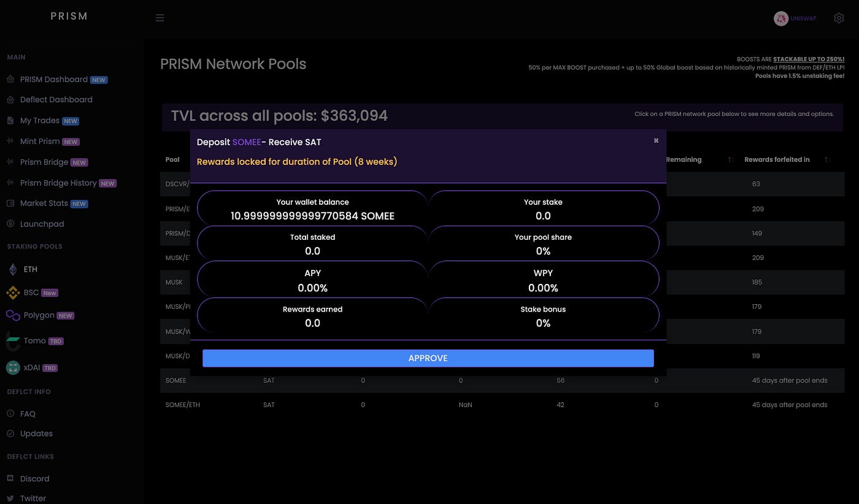859x504 pixels.
Task: Click the 63 rewards forfeited value
Action: pos(756,184)
